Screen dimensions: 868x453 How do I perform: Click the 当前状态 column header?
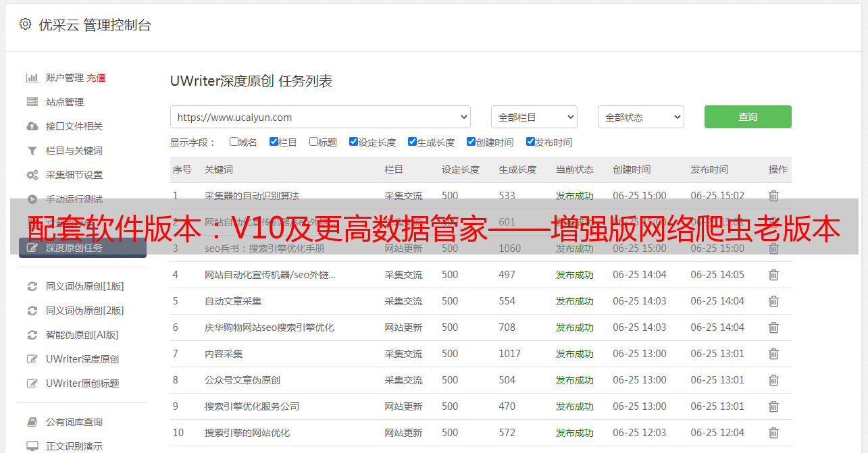(x=575, y=169)
